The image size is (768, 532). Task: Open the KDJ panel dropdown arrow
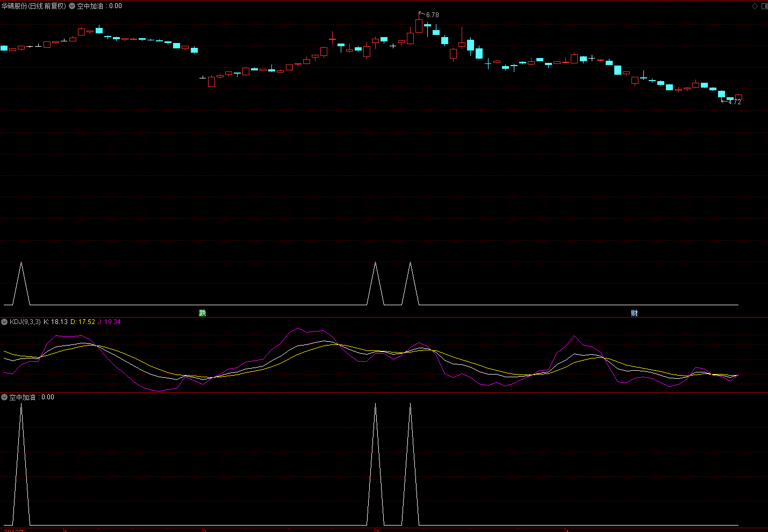point(4,322)
